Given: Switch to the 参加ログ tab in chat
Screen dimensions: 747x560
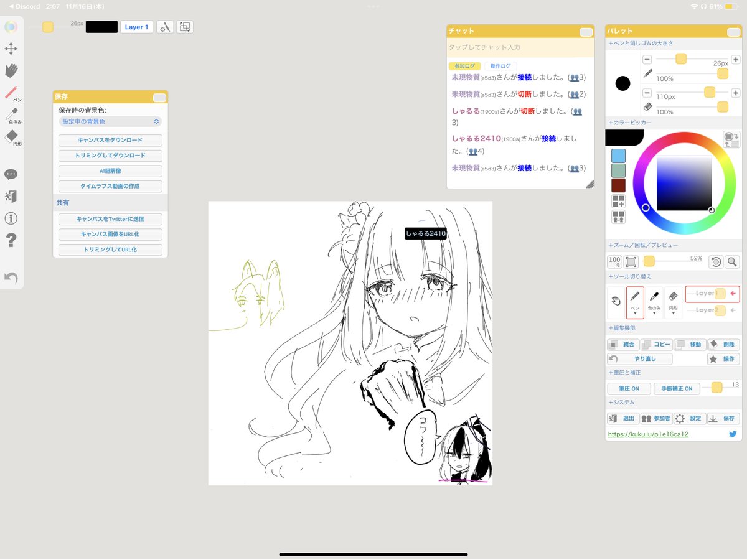Looking at the screenshot, I should coord(464,66).
